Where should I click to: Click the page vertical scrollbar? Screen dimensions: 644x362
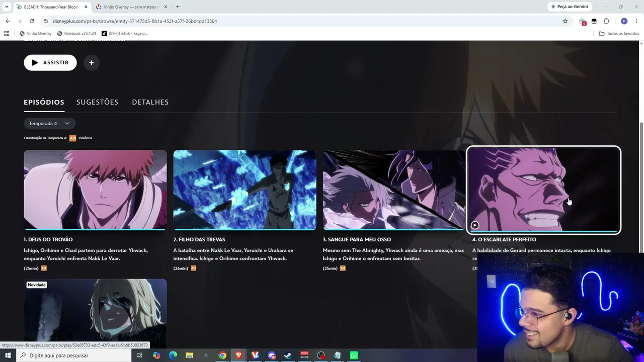coord(641,186)
